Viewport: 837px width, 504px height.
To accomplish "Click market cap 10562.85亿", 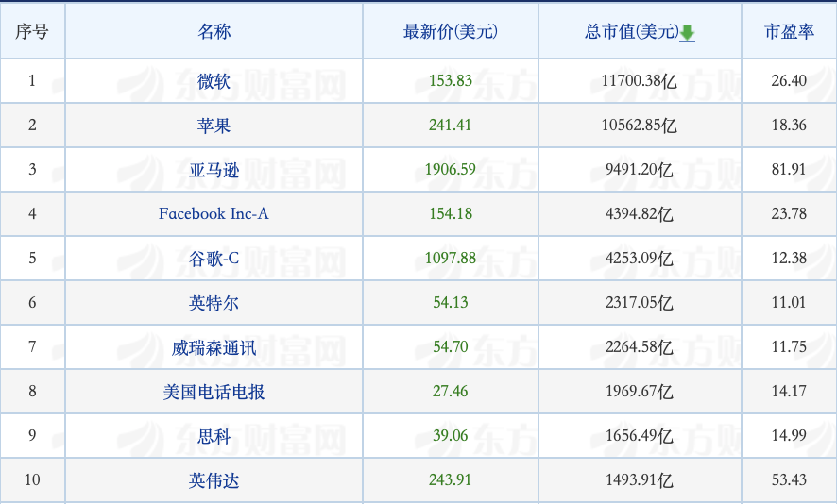I will pos(639,125).
